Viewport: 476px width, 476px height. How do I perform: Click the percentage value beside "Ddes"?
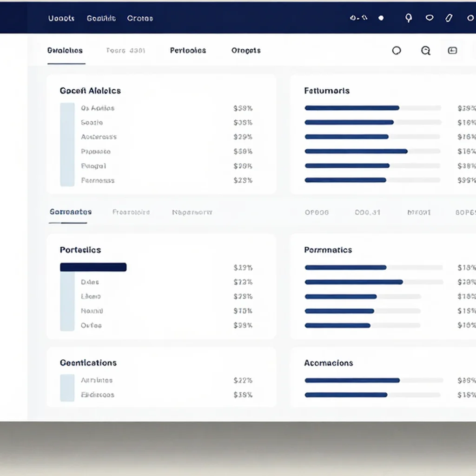[x=243, y=282]
